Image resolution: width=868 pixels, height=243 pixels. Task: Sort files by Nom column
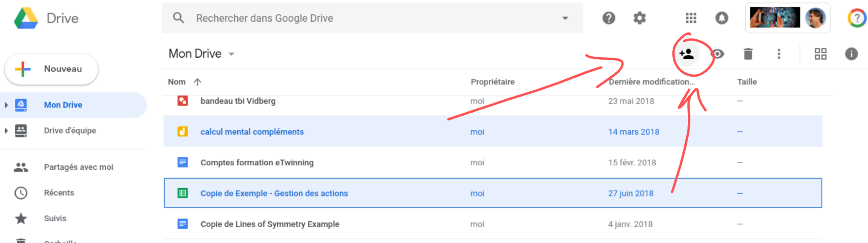(x=177, y=82)
